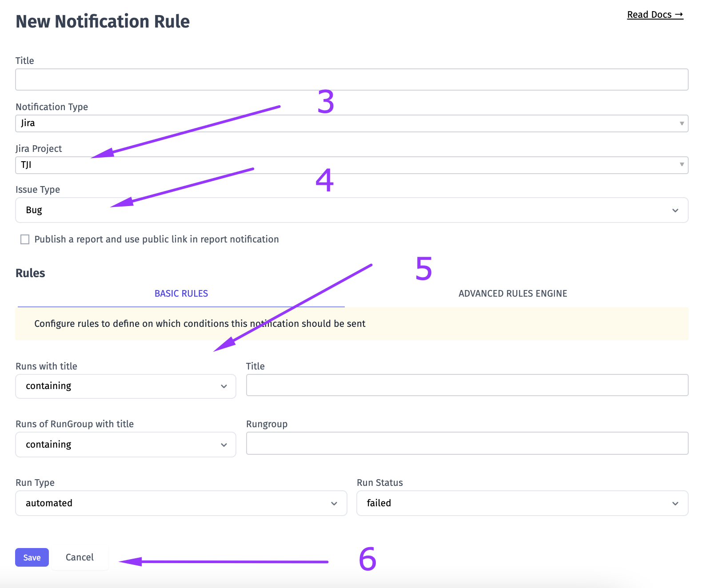Cancel the notification rule creation
The image size is (702, 588).
point(80,557)
